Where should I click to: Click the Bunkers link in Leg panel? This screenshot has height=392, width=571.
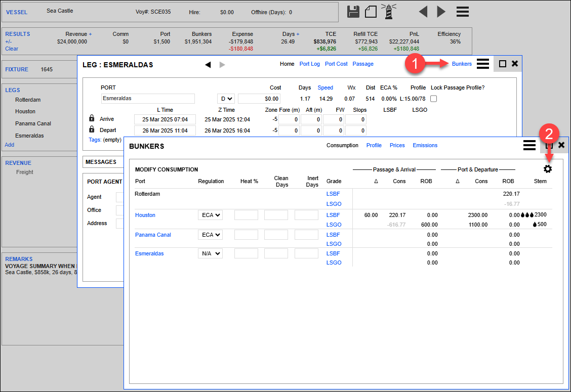pyautogui.click(x=462, y=64)
